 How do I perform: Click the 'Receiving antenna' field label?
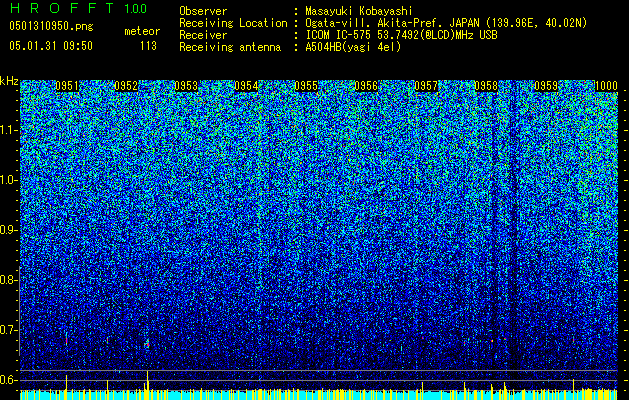230,47
